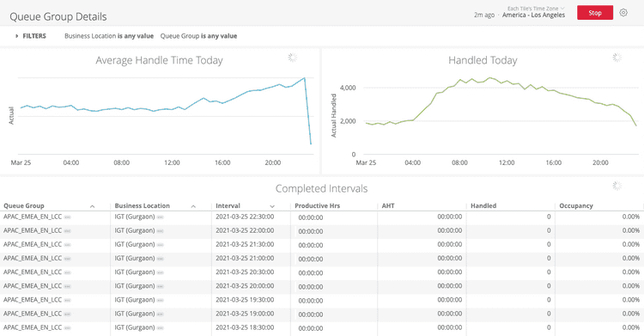This screenshot has width=644, height=336.
Task: Expand the FILTERS section arrow
Action: 17,36
